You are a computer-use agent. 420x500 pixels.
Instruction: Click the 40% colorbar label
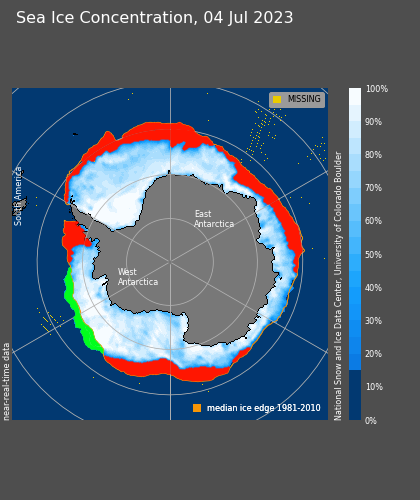(373, 288)
